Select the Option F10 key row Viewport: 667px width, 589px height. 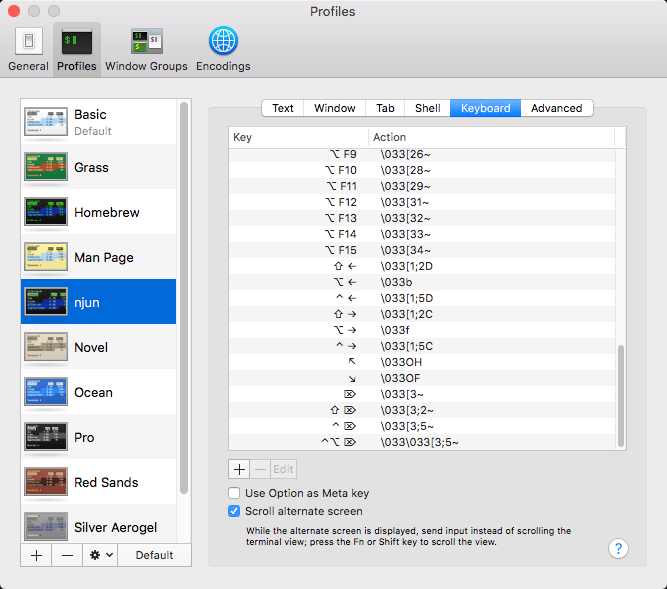point(422,170)
